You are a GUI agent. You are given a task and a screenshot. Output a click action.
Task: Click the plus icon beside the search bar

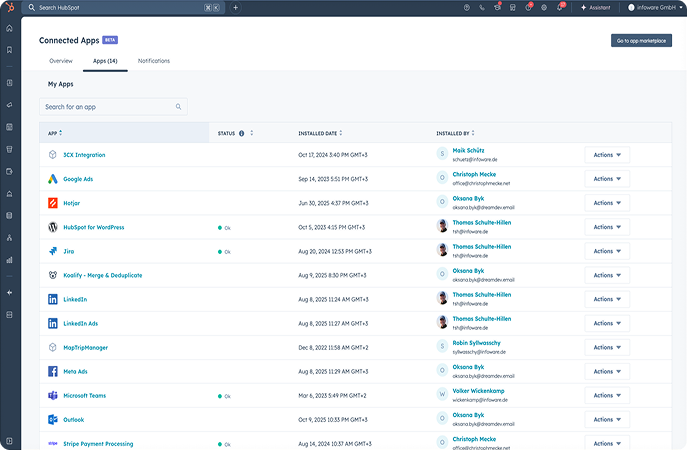pos(235,7)
